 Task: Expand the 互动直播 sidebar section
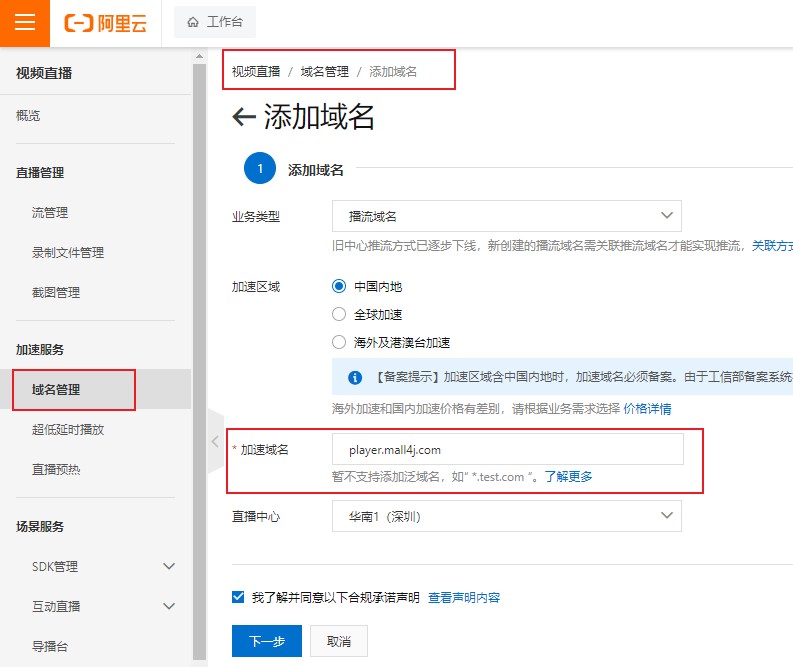click(168, 607)
